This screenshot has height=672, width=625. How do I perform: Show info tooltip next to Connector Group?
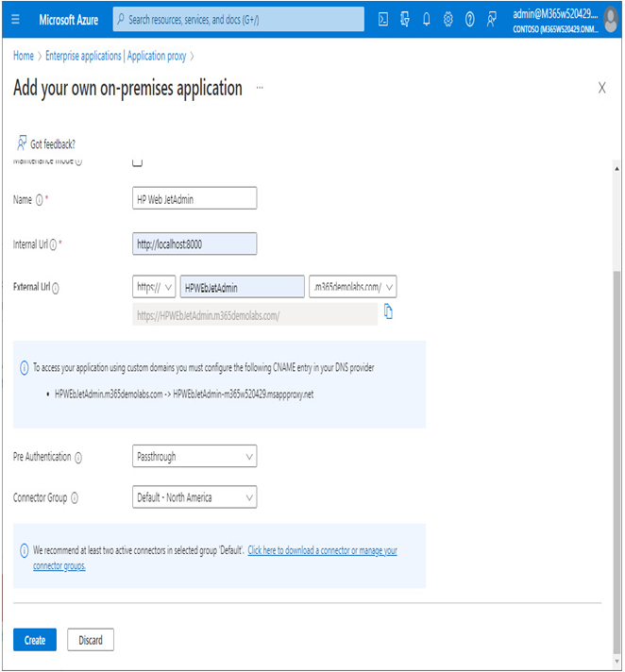[x=75, y=498]
